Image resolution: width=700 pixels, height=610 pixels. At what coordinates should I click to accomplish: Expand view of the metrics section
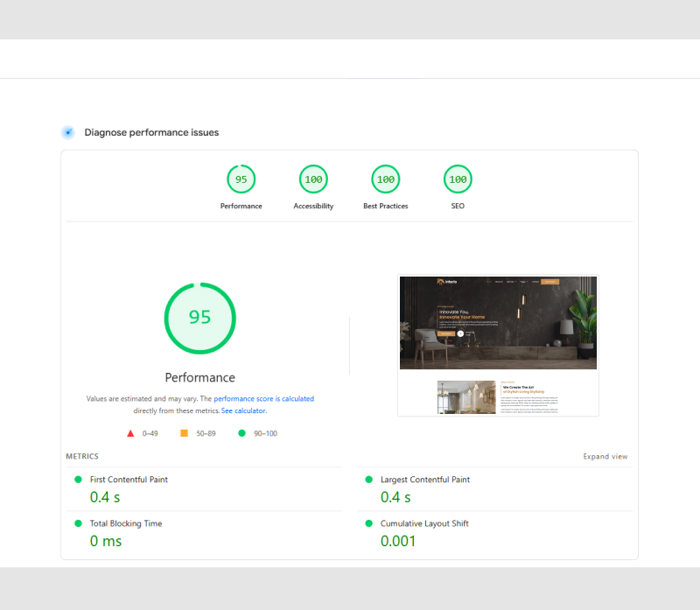click(605, 457)
